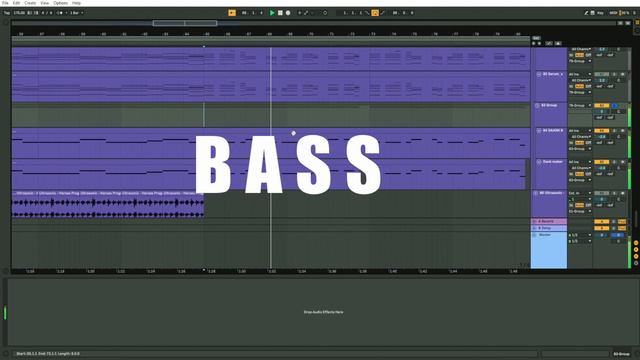
Task: Toggle solo on 83 Group track
Action: tap(614, 105)
